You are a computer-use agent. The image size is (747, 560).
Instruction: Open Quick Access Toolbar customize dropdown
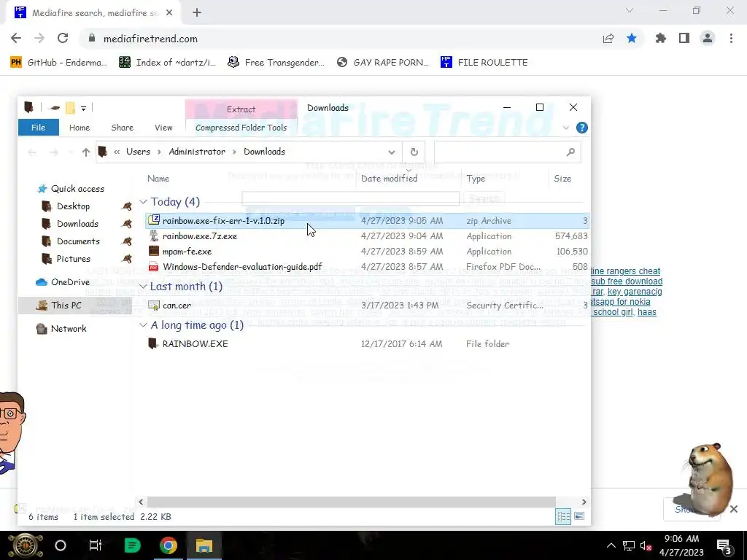(x=83, y=108)
